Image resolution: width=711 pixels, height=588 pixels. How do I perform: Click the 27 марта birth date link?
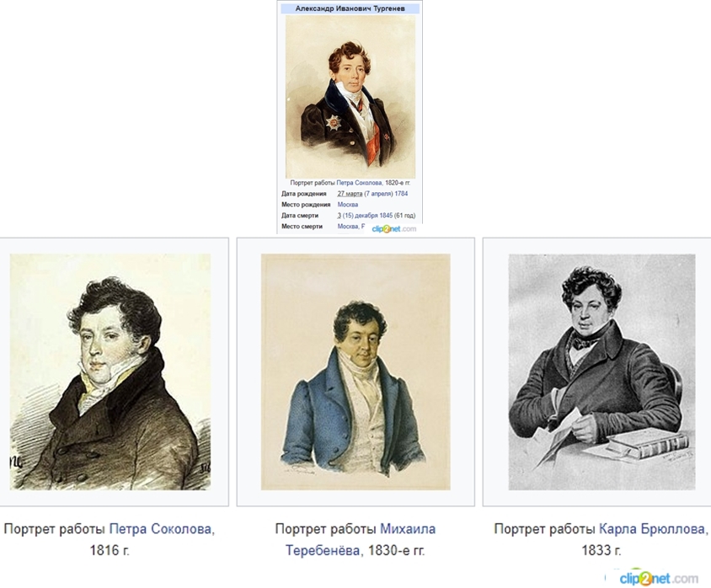[350, 194]
